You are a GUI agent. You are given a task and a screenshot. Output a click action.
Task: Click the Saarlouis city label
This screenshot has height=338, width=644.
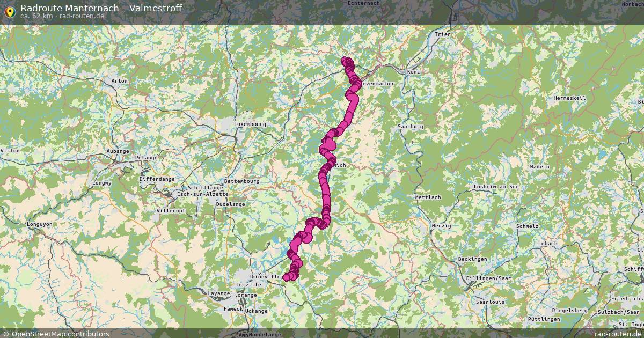coord(489,302)
